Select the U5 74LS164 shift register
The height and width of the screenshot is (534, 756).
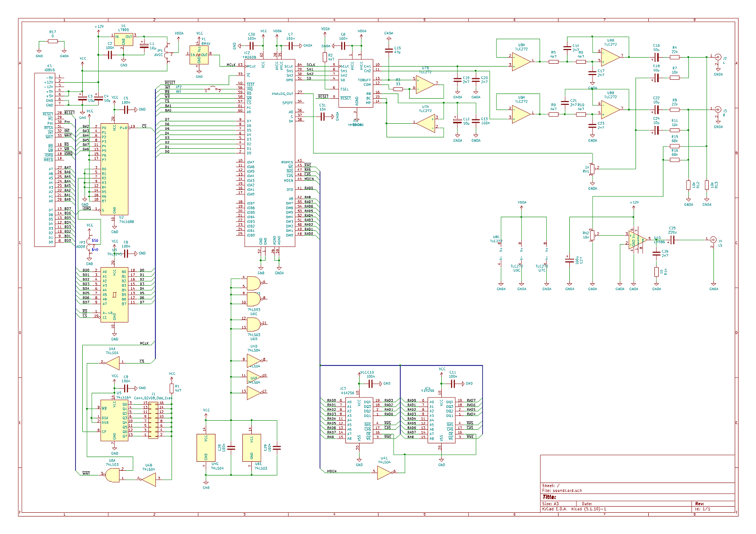[114, 420]
